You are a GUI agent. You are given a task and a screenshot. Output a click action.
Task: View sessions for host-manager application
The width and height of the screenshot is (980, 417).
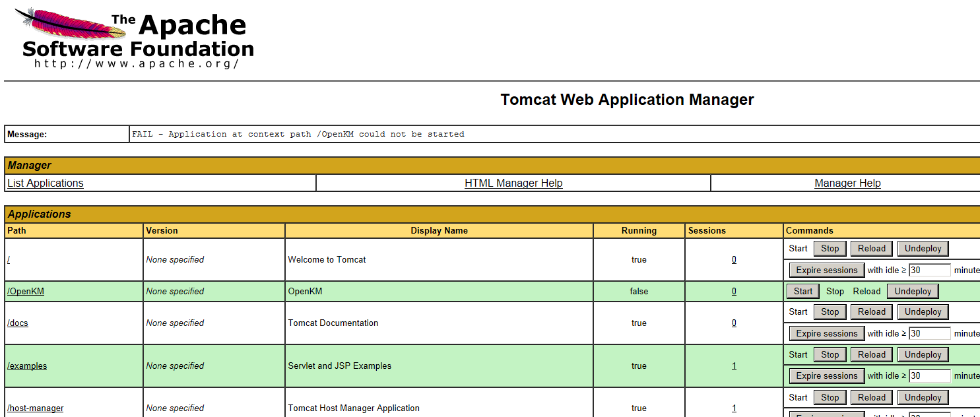click(x=734, y=407)
